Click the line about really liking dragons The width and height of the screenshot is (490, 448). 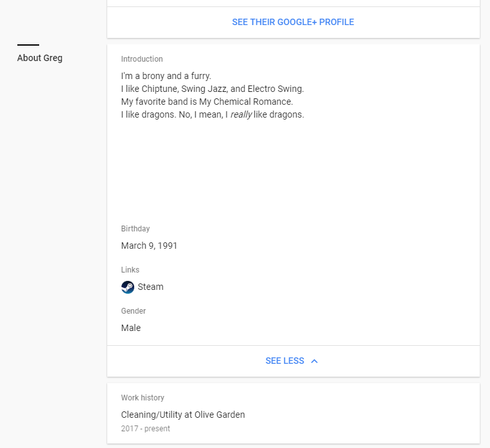point(213,114)
